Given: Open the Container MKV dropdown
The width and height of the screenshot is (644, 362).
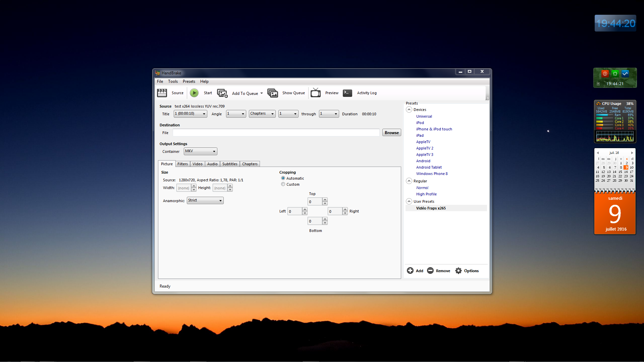Looking at the screenshot, I should click(200, 151).
